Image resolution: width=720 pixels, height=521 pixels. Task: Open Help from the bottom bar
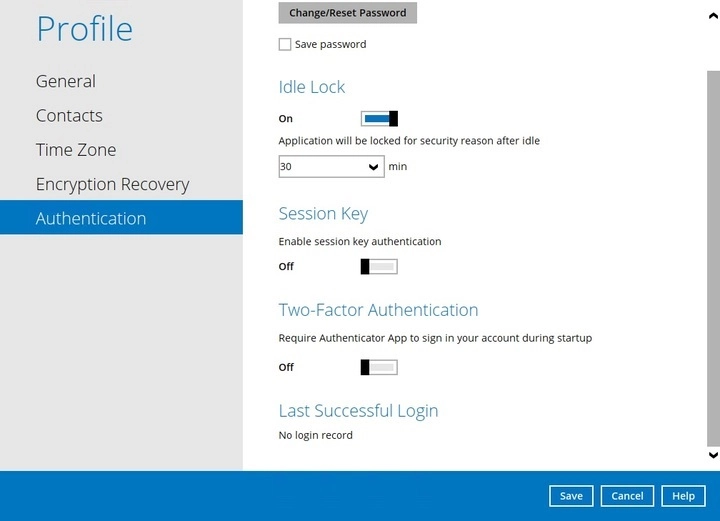click(683, 496)
